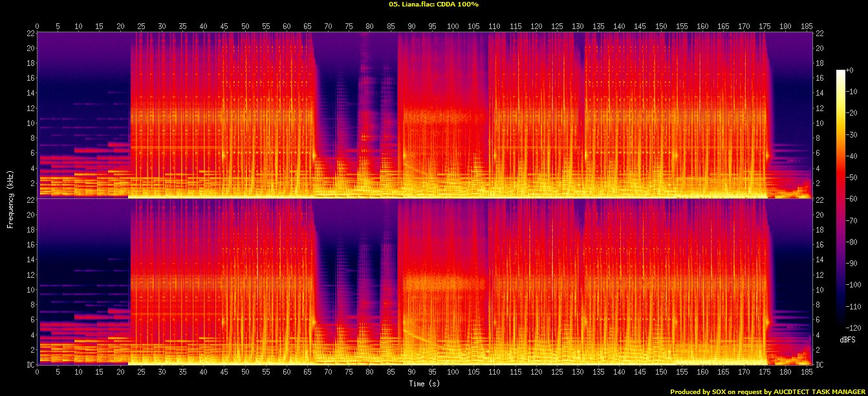Screen dimensions: 868x396
Task: Click the lower channel spectrogram
Action: click(424, 282)
